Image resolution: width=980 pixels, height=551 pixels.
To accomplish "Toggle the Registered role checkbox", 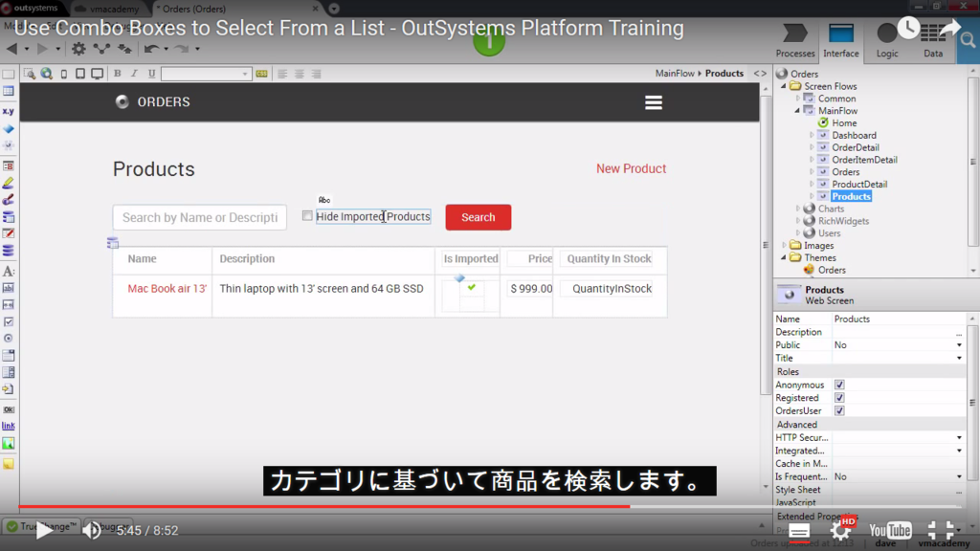I will pos(839,398).
